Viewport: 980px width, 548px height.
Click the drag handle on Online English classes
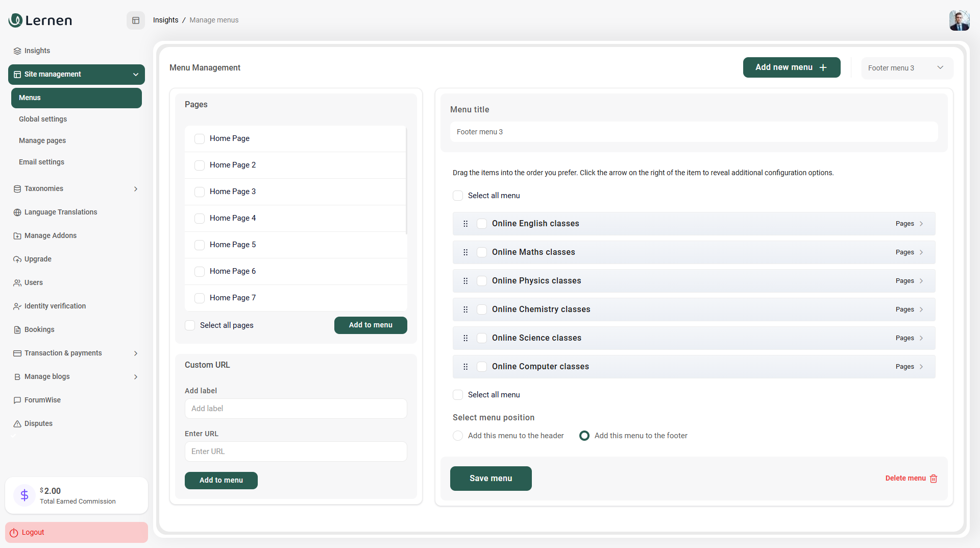pos(465,223)
